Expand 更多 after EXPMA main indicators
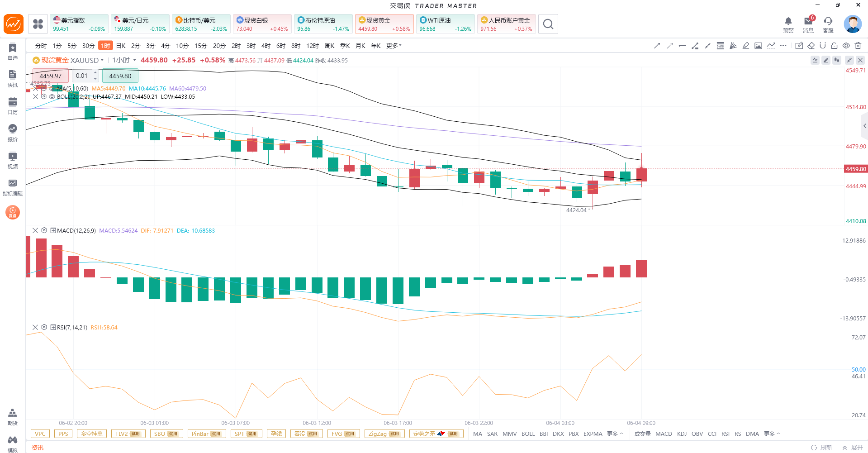The width and height of the screenshot is (868, 453). click(x=615, y=434)
